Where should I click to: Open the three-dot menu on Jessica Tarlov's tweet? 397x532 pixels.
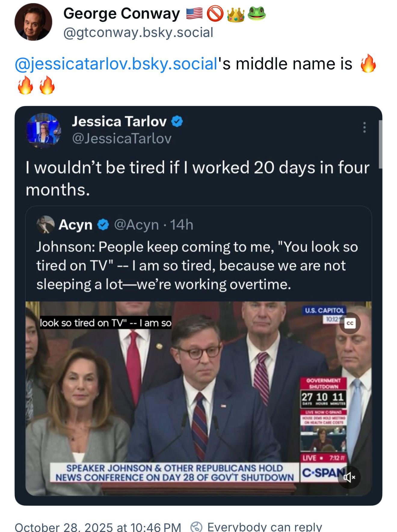(x=364, y=127)
